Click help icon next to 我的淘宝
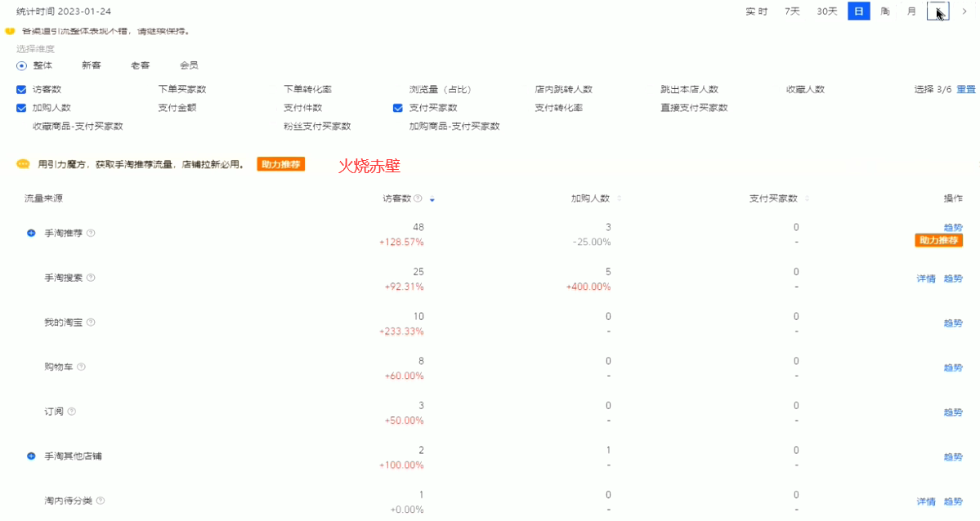 pyautogui.click(x=91, y=323)
